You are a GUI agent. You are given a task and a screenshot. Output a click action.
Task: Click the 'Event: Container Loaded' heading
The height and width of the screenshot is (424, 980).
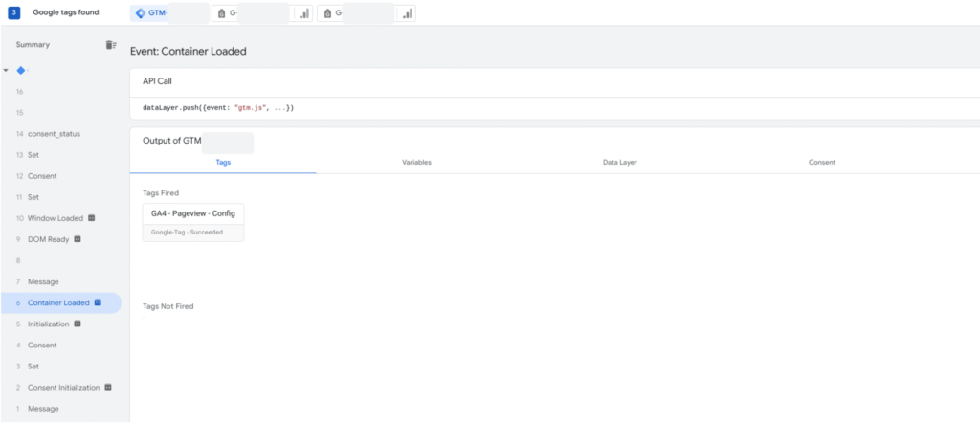pos(189,52)
